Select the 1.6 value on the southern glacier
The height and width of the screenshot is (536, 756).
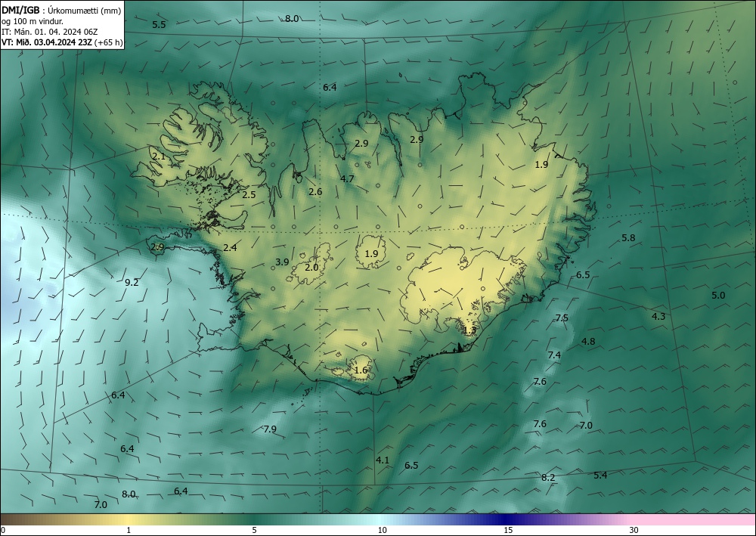(x=361, y=370)
